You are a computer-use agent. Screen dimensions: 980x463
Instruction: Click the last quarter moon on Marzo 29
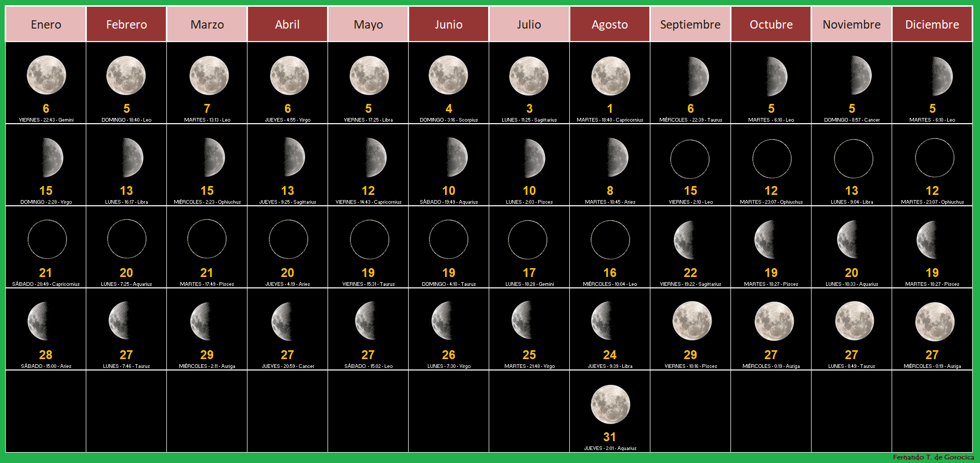click(201, 322)
